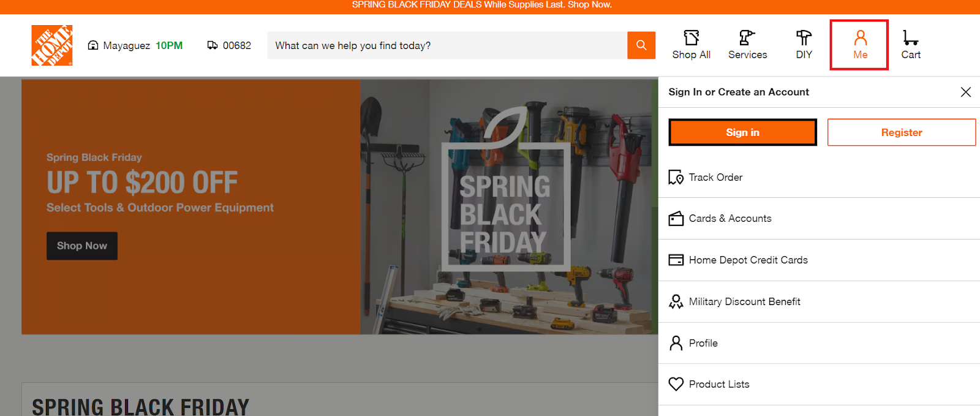Click the Cards & Accounts wallet icon
Screen dimensions: 980x416
click(x=676, y=218)
